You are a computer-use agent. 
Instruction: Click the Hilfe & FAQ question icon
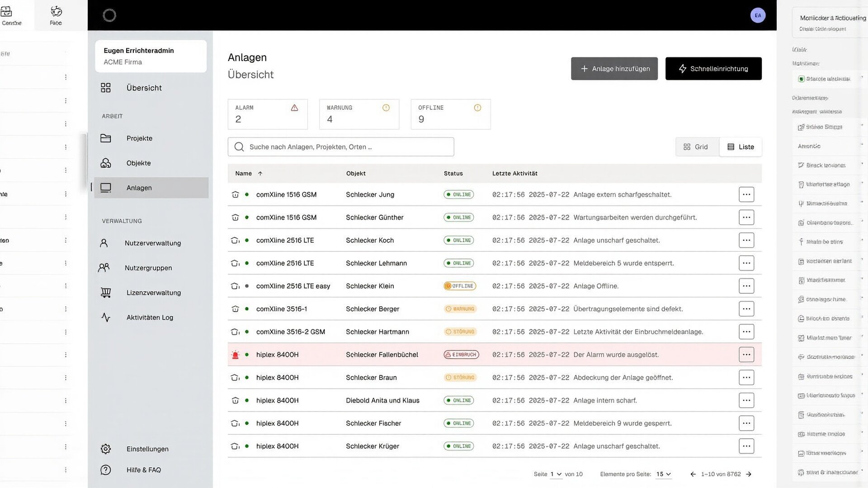(105, 470)
